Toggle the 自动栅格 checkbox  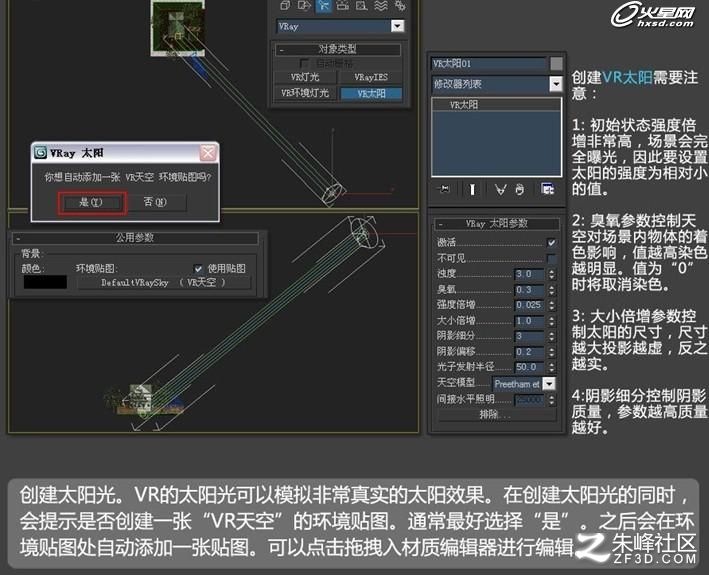pyautogui.click(x=304, y=63)
